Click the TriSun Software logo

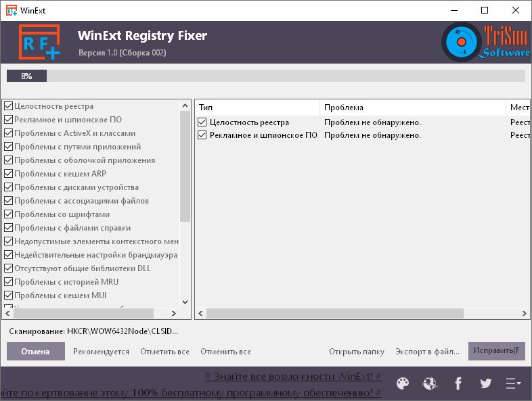tap(485, 42)
